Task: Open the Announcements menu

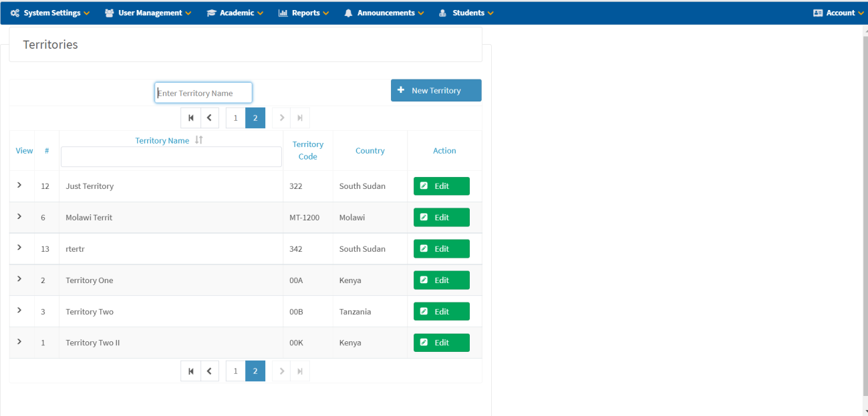Action: pos(384,13)
